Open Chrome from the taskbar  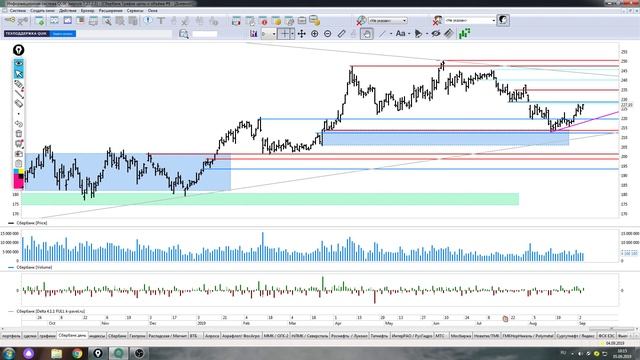coord(77,353)
